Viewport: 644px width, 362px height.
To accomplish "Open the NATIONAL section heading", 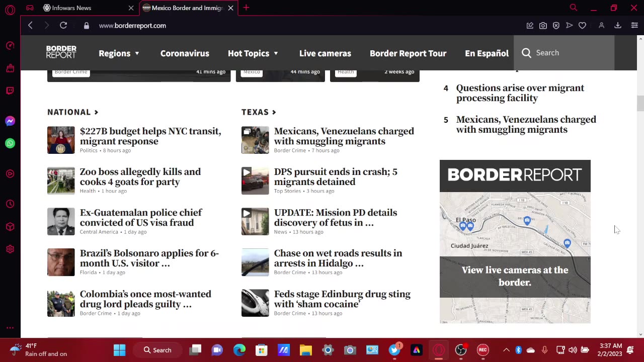I will coord(72,112).
